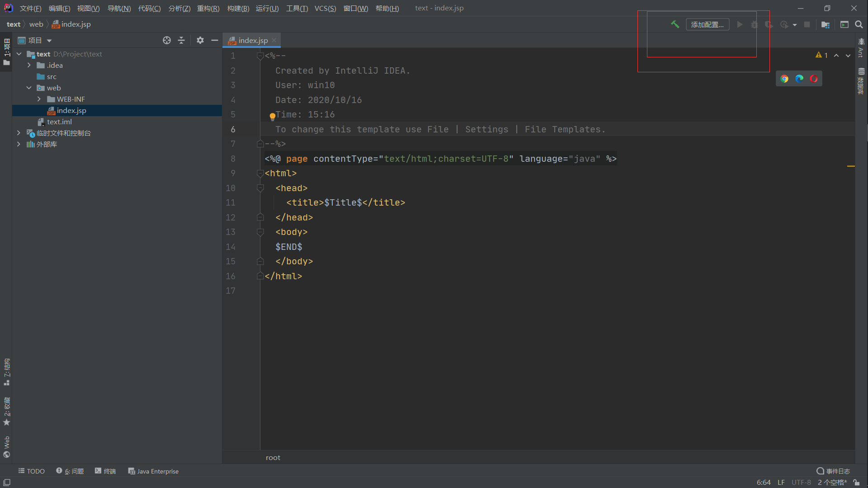Close the index.jsp editor tab
The height and width of the screenshot is (488, 868).
coord(274,40)
